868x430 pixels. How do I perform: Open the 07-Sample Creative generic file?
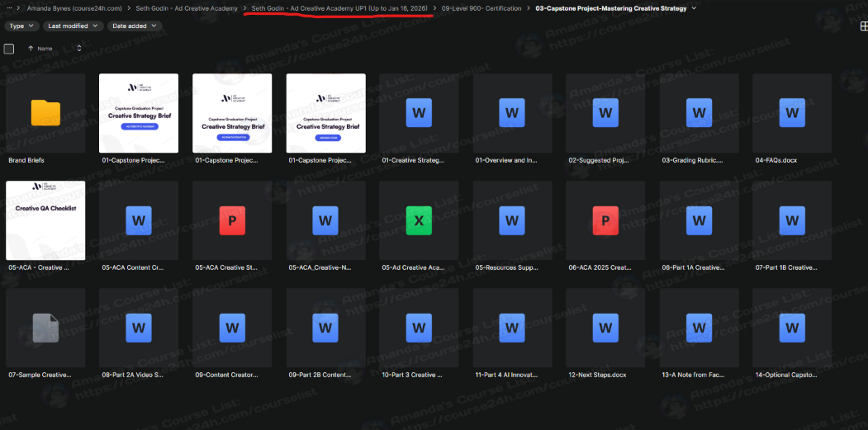click(45, 328)
